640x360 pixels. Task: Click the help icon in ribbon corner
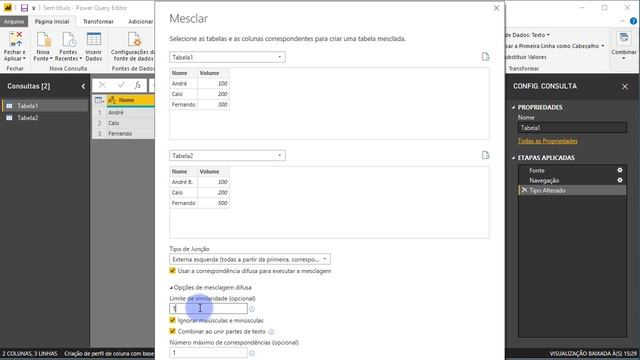[633, 21]
